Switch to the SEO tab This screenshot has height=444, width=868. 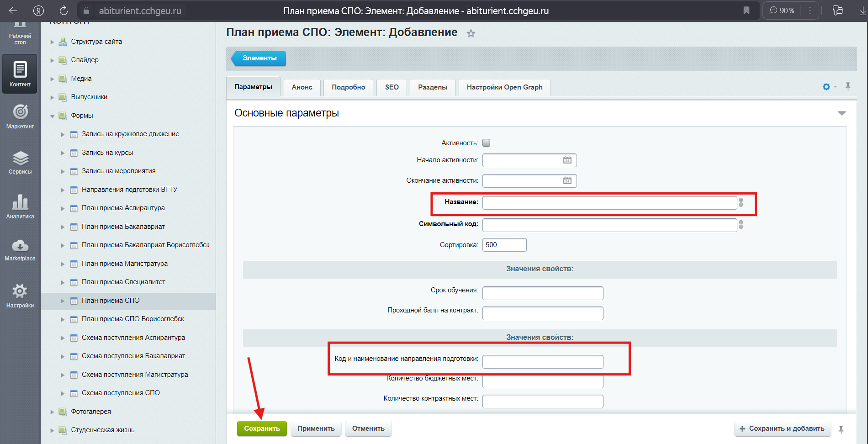[392, 87]
